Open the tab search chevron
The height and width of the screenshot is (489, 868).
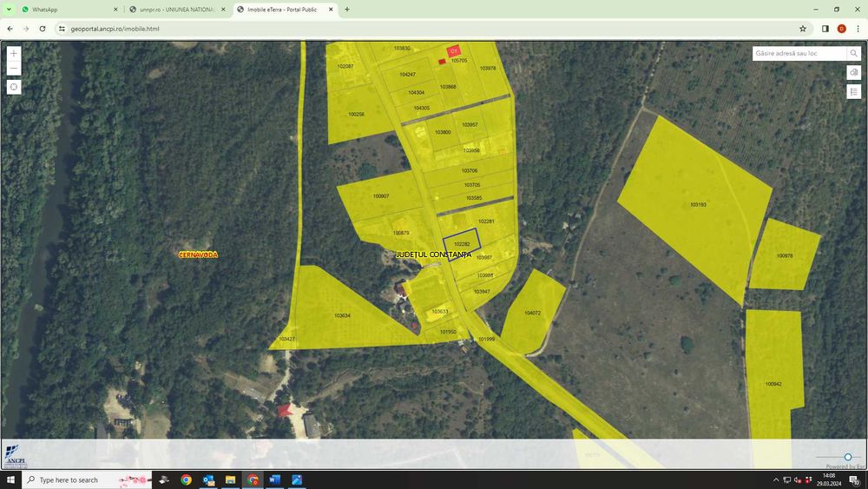click(9, 10)
